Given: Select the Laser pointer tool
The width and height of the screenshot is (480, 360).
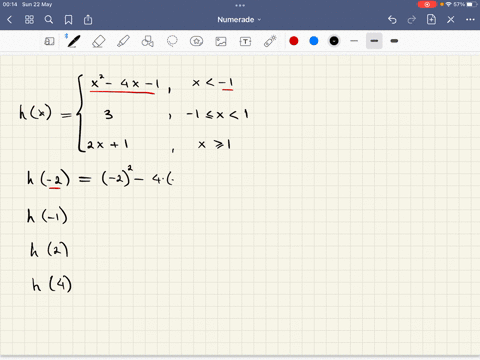Looking at the screenshot, I should (x=270, y=41).
